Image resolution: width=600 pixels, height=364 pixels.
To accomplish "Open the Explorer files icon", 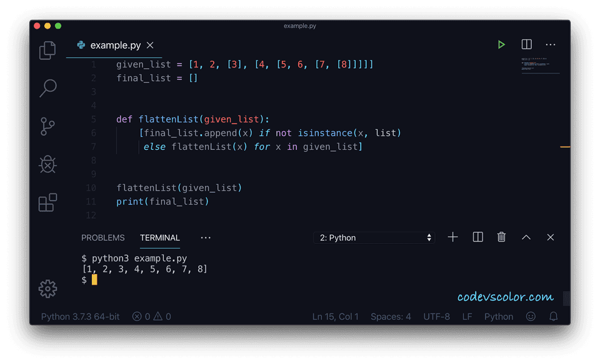I will click(x=47, y=50).
